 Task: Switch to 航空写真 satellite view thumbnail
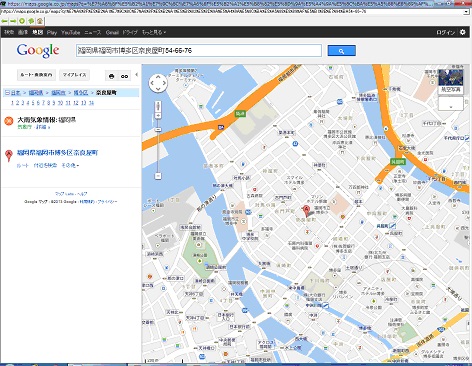point(451,81)
